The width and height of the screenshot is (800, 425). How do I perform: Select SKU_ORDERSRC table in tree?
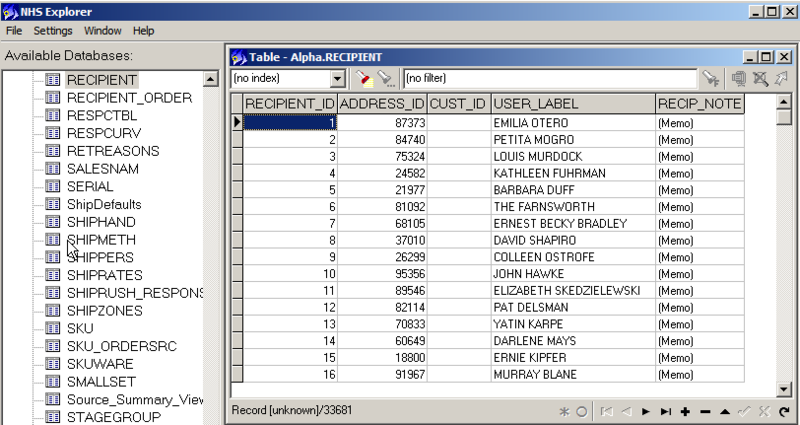tap(121, 346)
